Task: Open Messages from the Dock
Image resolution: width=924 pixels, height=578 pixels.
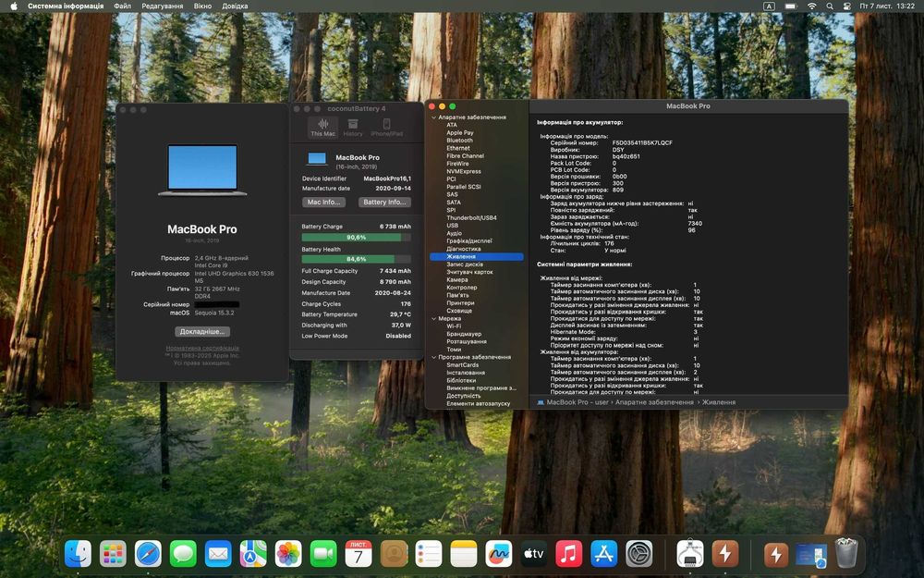Action: tap(183, 554)
